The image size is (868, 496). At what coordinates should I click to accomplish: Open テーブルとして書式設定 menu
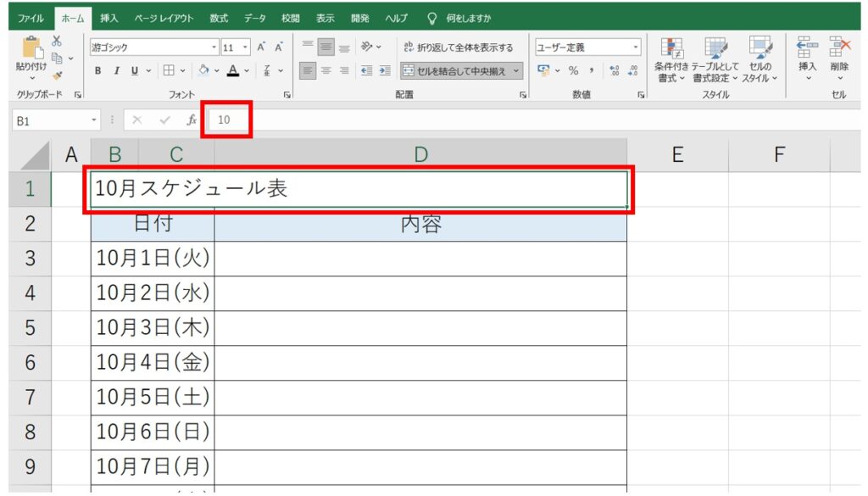pos(715,60)
